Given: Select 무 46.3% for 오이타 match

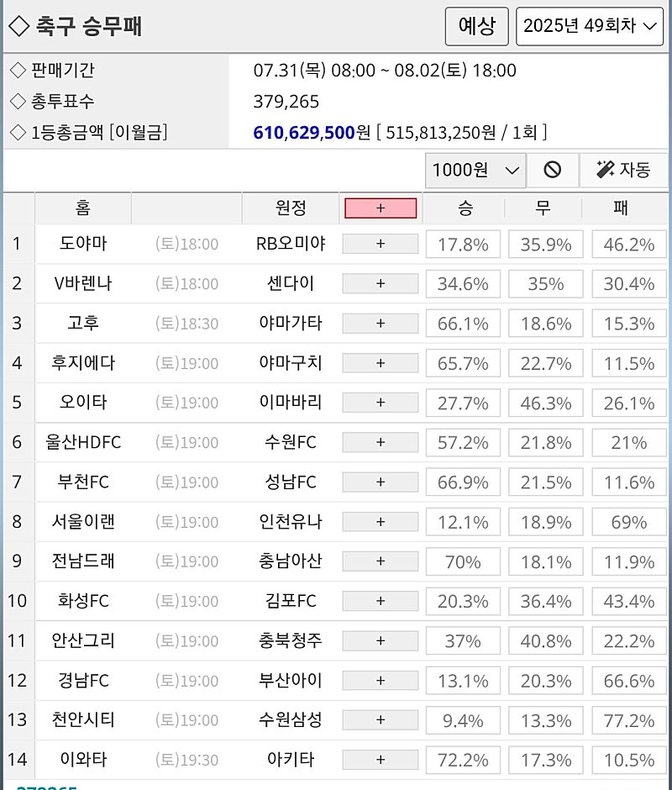Looking at the screenshot, I should tap(546, 403).
